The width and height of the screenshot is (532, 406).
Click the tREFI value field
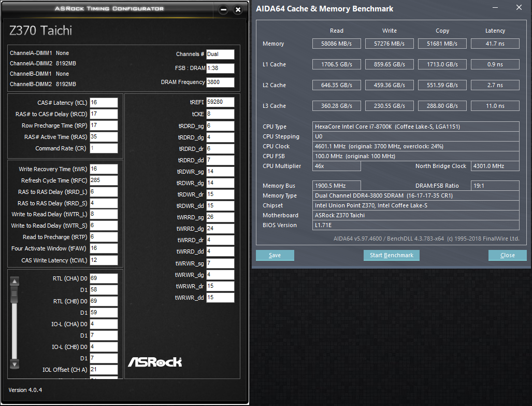click(220, 102)
